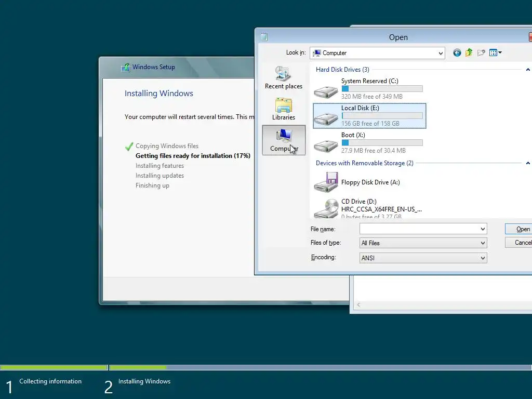Viewport: 532px width, 399px height.
Task: Select the Floppy Disk Drive (A:) icon
Action: coord(326,182)
